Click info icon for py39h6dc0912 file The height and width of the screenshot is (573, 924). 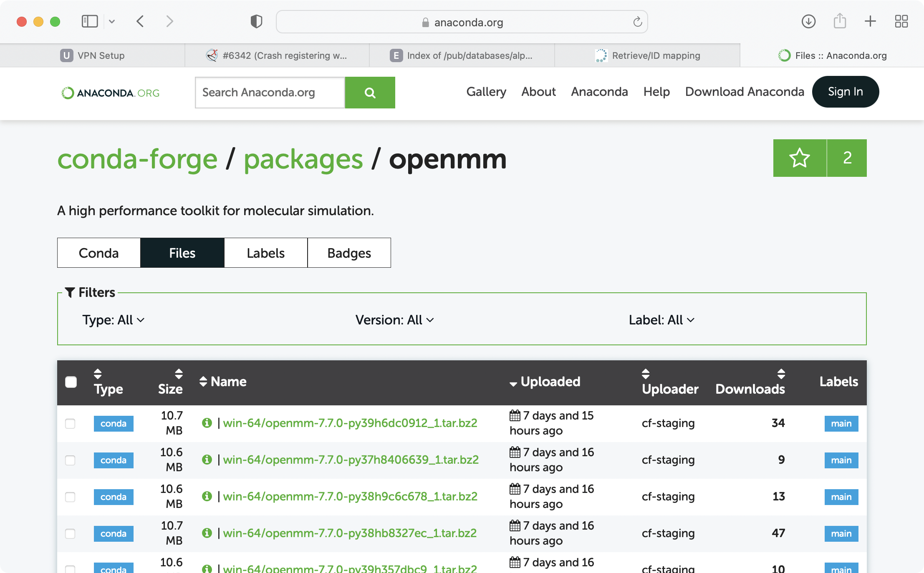tap(207, 423)
